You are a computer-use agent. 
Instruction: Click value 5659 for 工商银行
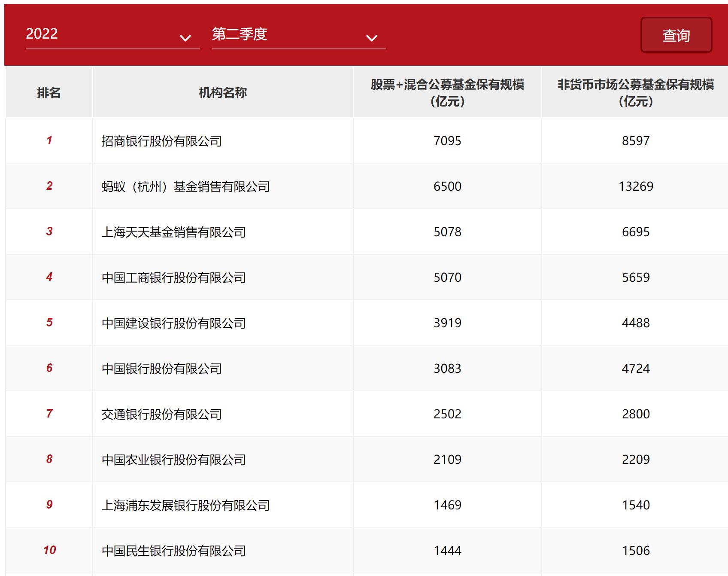click(x=636, y=277)
